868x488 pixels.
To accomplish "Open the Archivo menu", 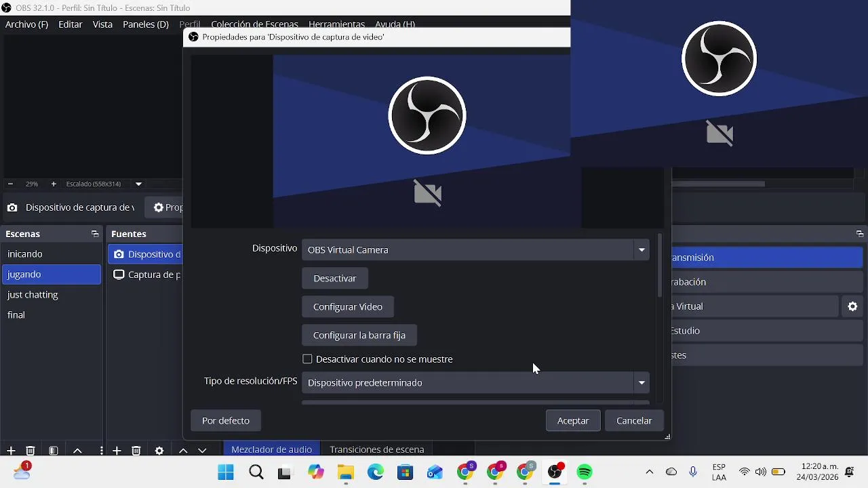I will [26, 24].
